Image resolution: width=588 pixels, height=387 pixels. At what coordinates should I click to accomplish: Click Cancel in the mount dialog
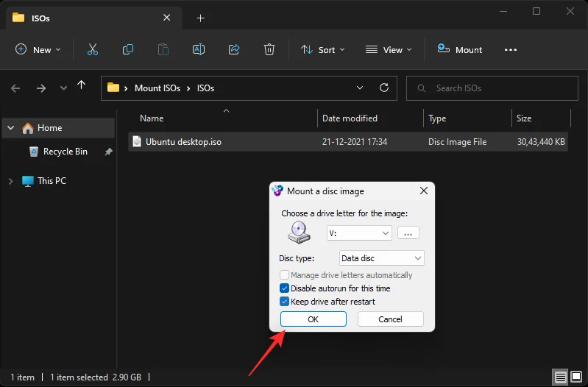coord(390,319)
